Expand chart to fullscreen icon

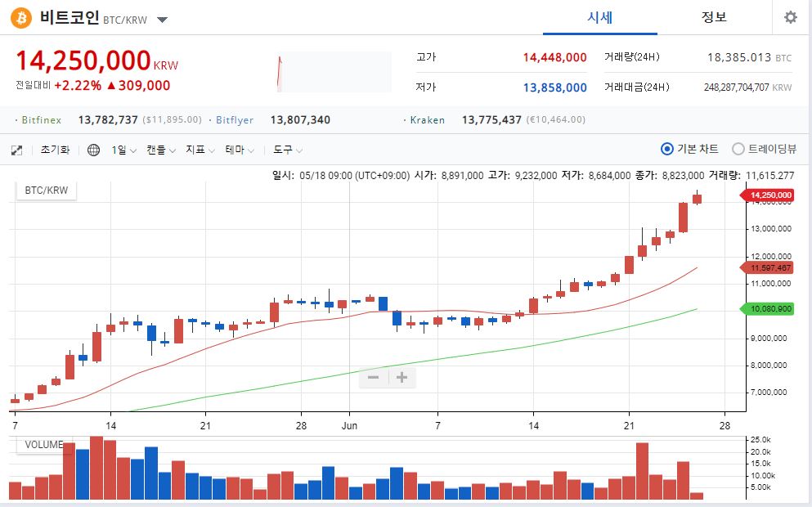click(x=16, y=150)
